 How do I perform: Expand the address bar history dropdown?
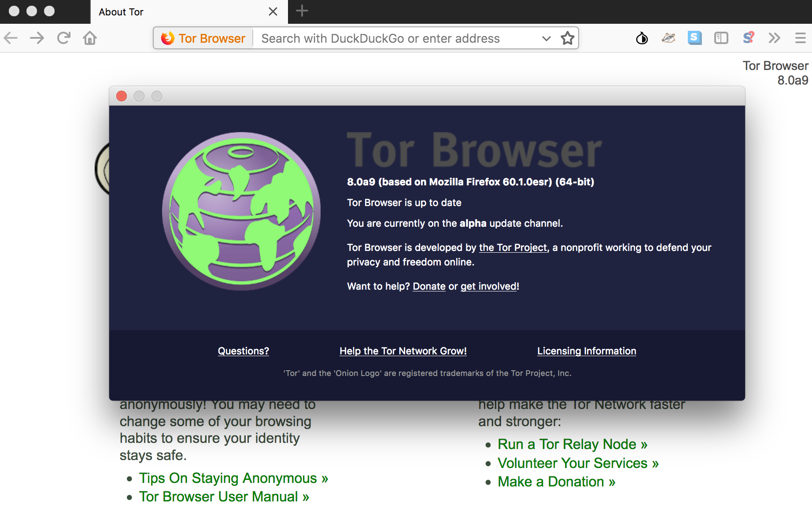pos(546,38)
